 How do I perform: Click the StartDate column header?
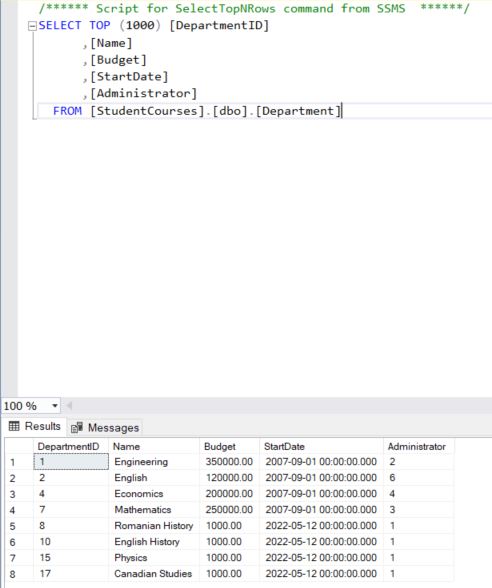click(321, 446)
